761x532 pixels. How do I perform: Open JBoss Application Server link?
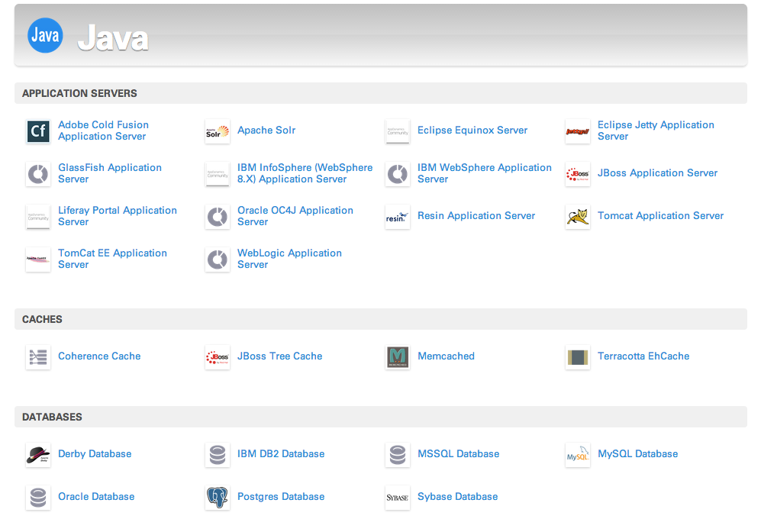tap(657, 172)
